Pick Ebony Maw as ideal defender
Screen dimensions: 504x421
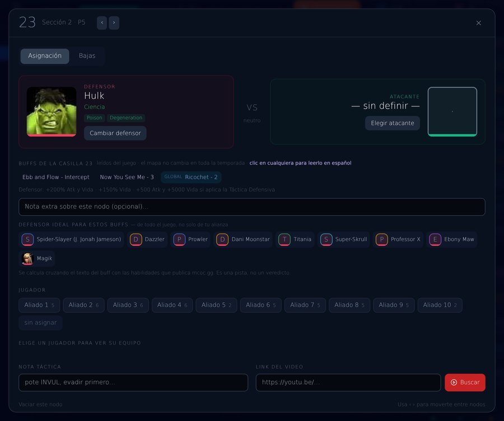point(451,240)
